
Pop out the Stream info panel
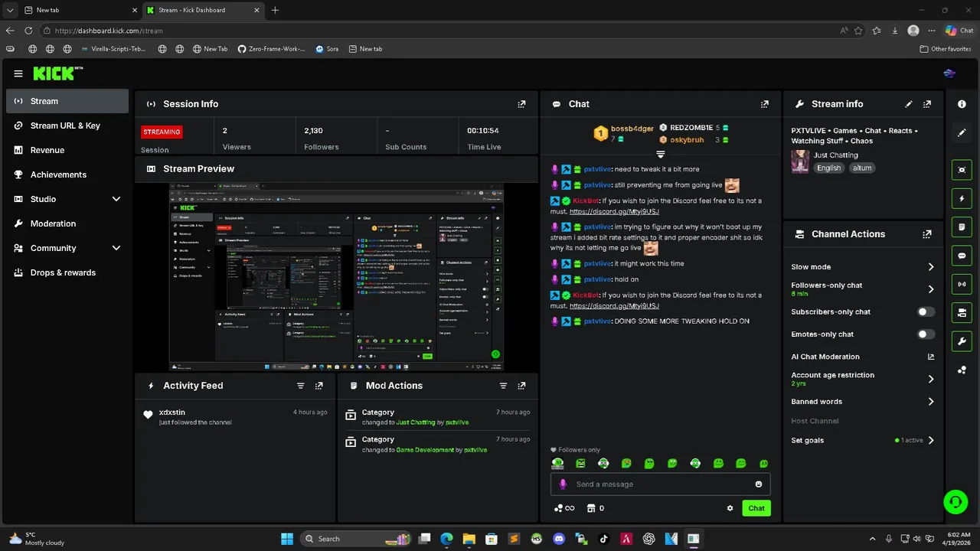pos(927,104)
